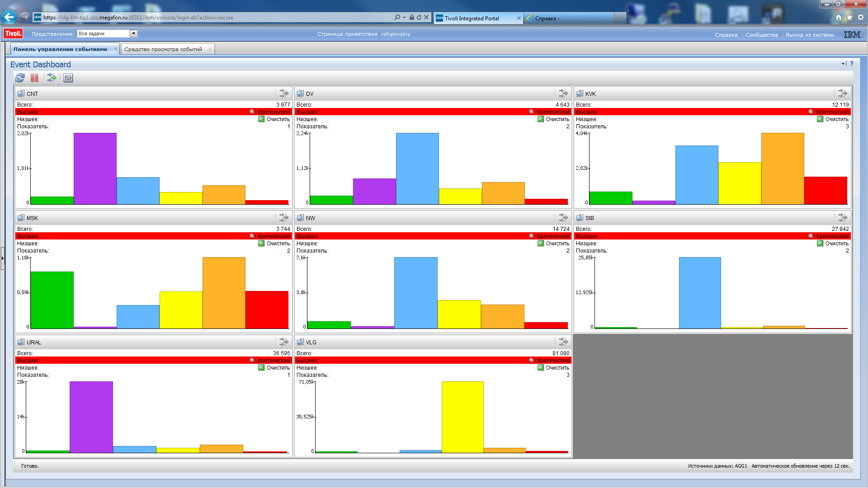Image resolution: width=868 pixels, height=488 pixels.
Task: Close Средство просмотра событий tab
Action: pos(210,49)
